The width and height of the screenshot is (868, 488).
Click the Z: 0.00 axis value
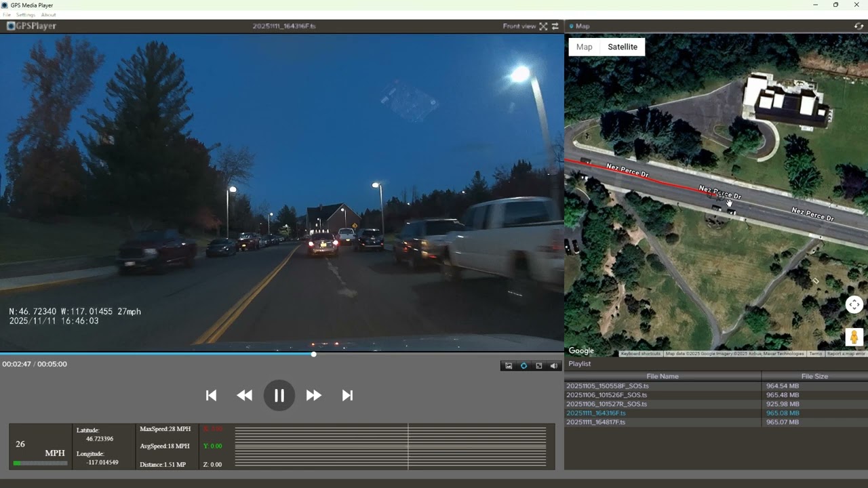pyautogui.click(x=212, y=464)
